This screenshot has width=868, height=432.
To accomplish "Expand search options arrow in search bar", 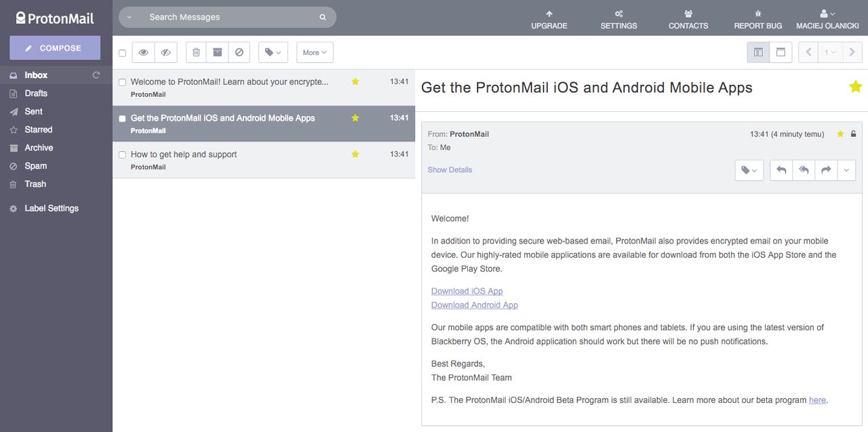I will click(129, 17).
